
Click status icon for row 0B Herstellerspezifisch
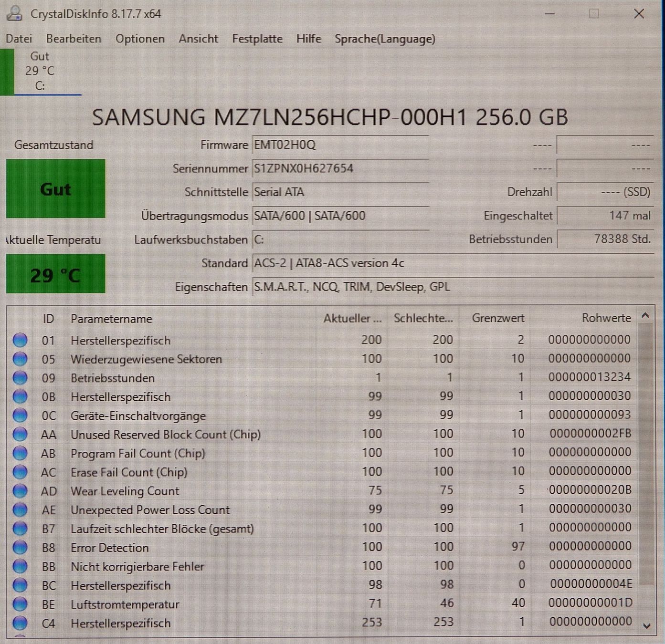point(20,396)
